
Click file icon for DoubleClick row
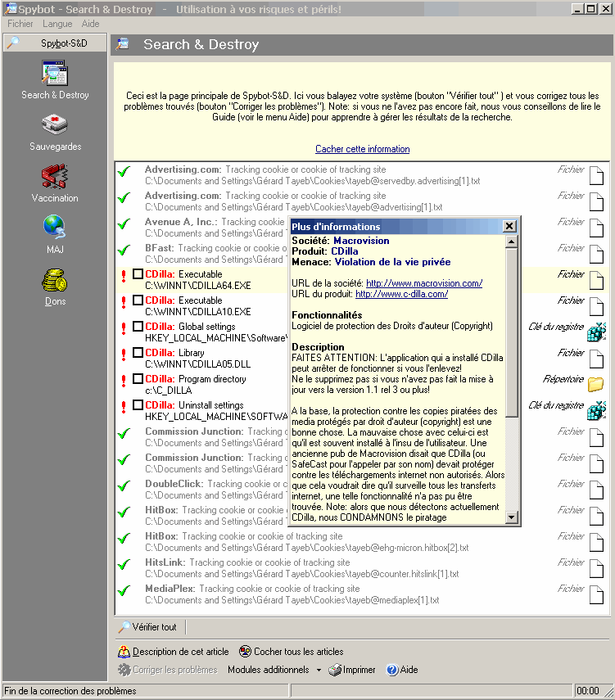596,490
